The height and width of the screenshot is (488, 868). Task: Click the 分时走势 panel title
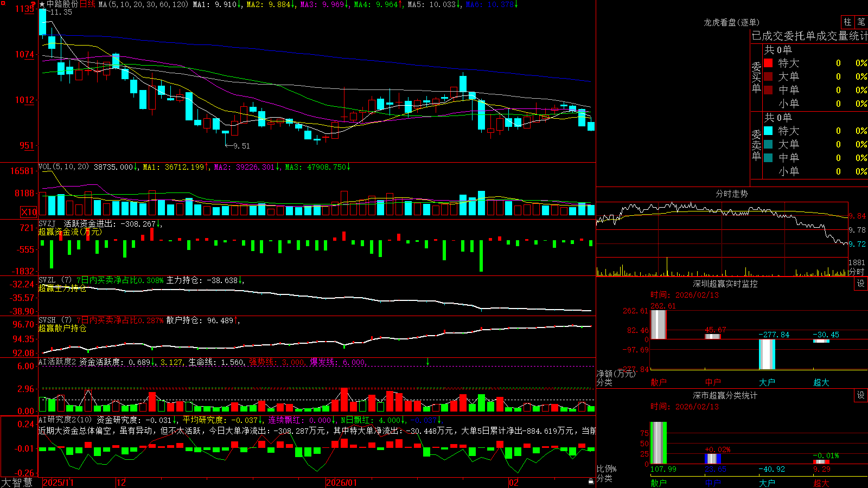tap(731, 194)
